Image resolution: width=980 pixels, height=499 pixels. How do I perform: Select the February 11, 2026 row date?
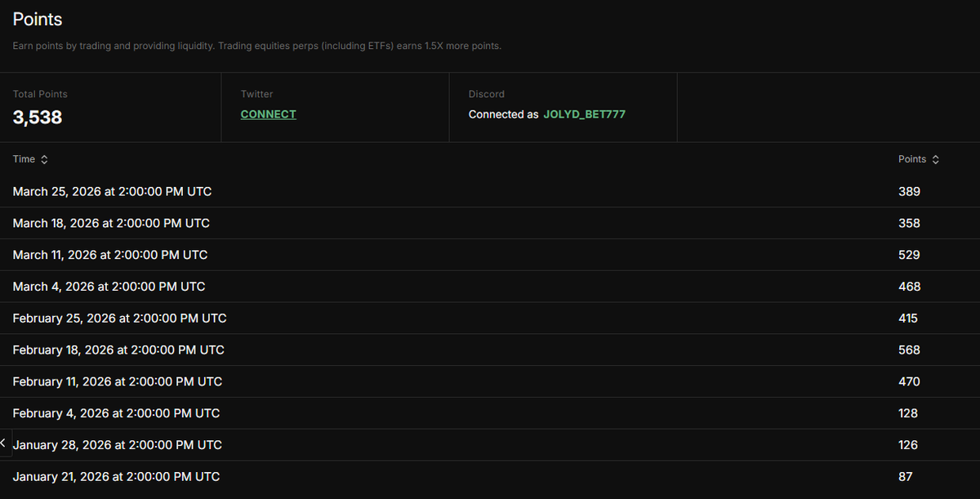point(118,381)
